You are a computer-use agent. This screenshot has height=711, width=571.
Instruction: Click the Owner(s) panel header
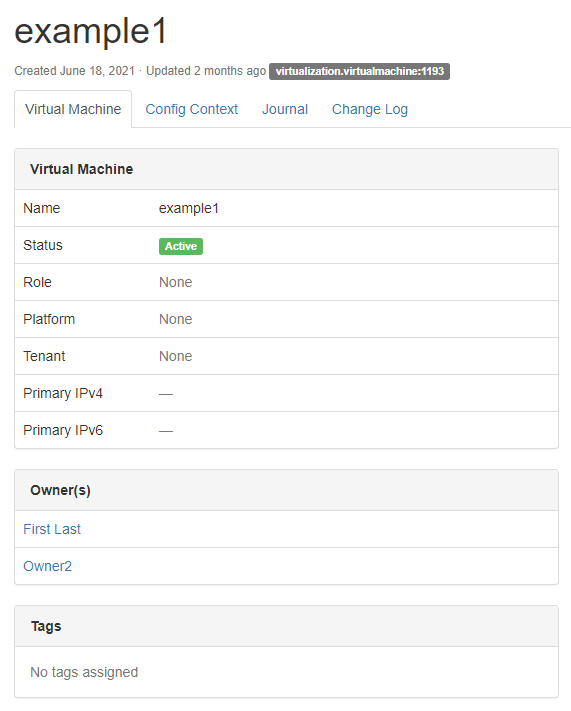(x=286, y=490)
